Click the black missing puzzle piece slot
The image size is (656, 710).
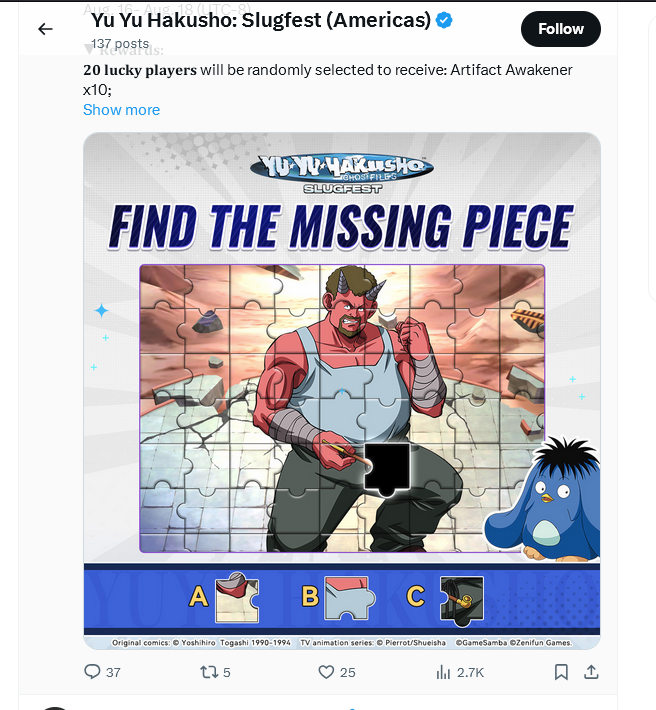tap(388, 470)
